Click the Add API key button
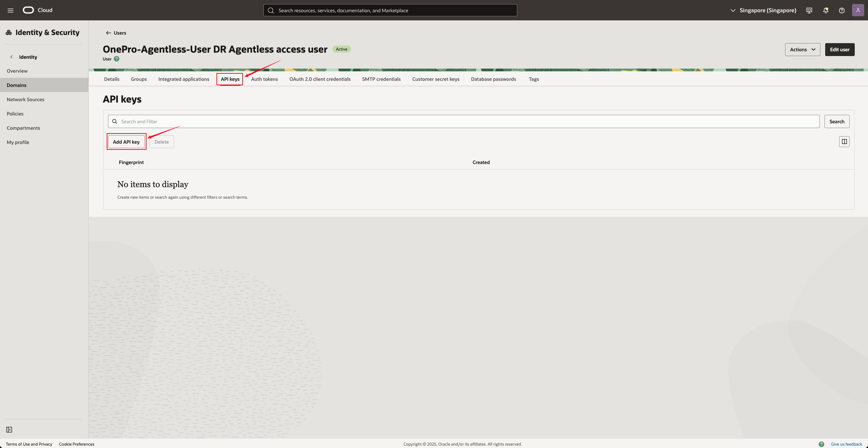Image resolution: width=868 pixels, height=448 pixels. coord(126,142)
